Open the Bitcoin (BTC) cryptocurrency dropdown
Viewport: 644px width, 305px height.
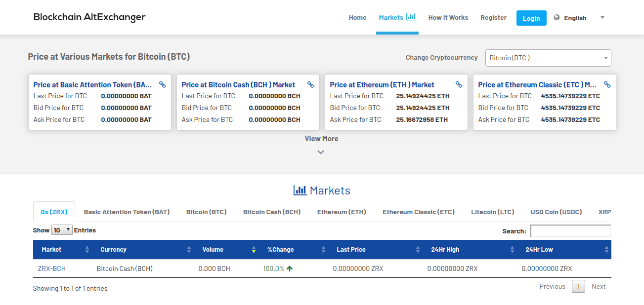[x=548, y=58]
